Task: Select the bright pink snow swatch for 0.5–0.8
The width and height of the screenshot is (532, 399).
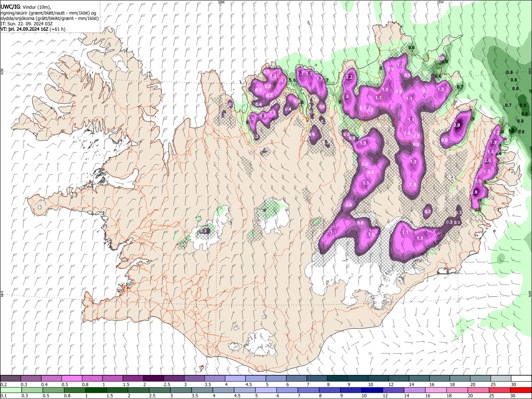Action: click(72, 379)
